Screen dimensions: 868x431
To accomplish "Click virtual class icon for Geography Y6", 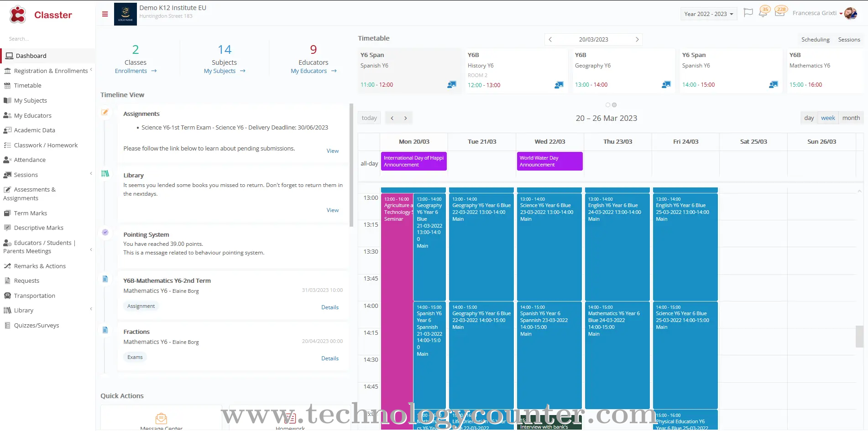I will point(666,84).
